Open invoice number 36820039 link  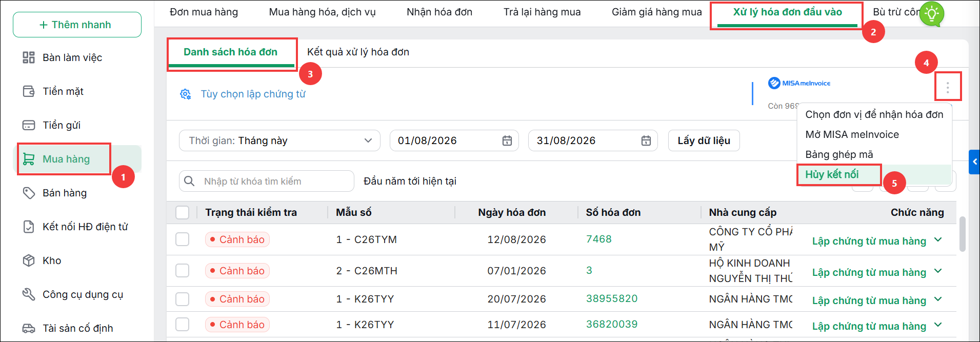(x=612, y=324)
